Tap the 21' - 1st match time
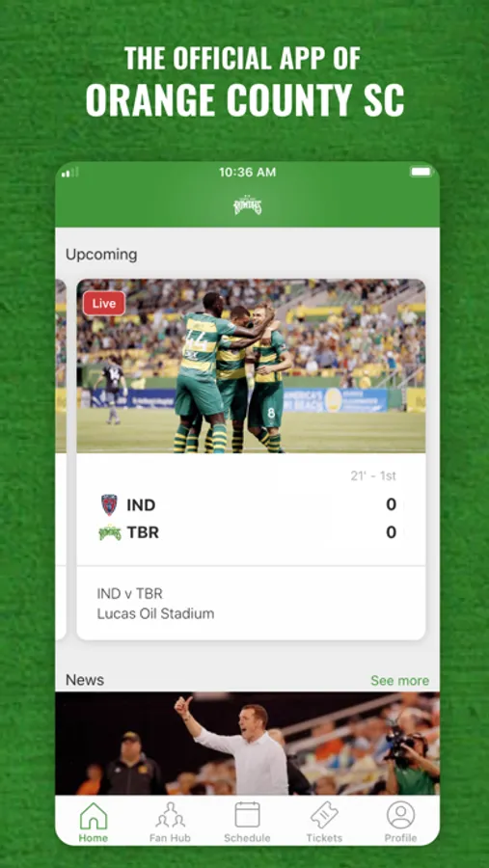489x868 pixels. (373, 476)
